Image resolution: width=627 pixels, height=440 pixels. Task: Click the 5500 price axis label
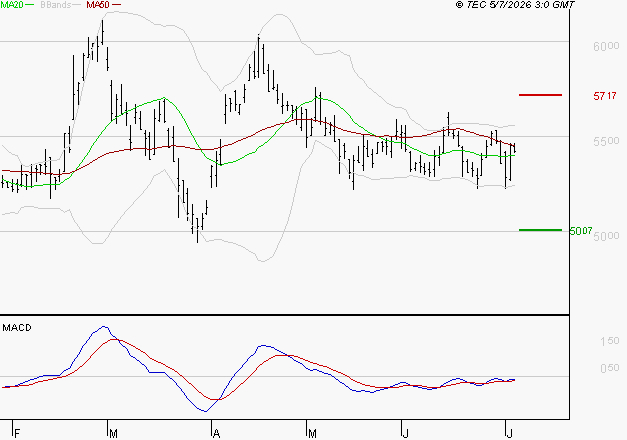click(x=606, y=141)
